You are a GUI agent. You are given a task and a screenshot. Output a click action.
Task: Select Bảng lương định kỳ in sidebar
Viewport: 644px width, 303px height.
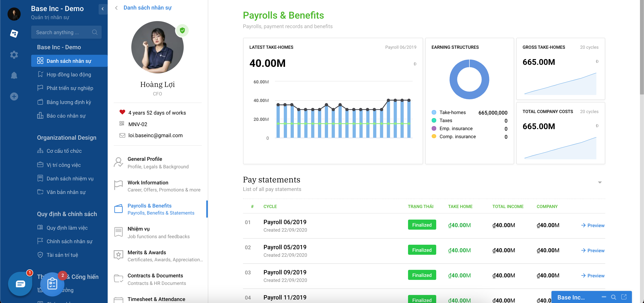click(x=69, y=102)
